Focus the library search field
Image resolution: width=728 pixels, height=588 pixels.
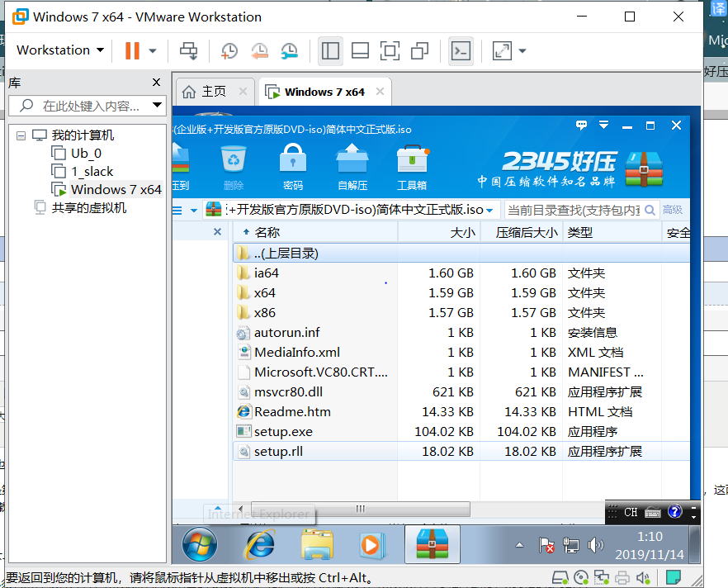pyautogui.click(x=87, y=106)
